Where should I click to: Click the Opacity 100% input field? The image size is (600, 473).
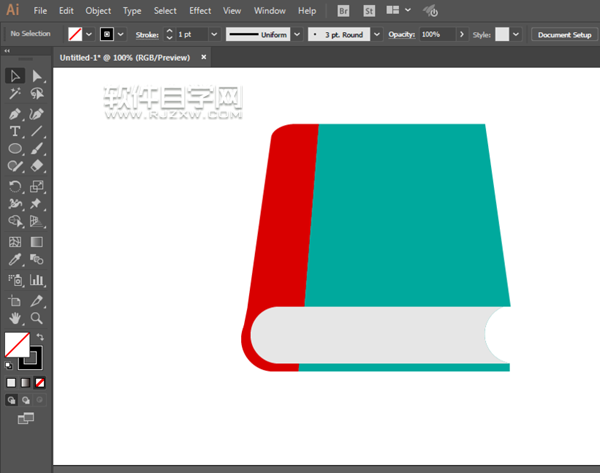436,34
